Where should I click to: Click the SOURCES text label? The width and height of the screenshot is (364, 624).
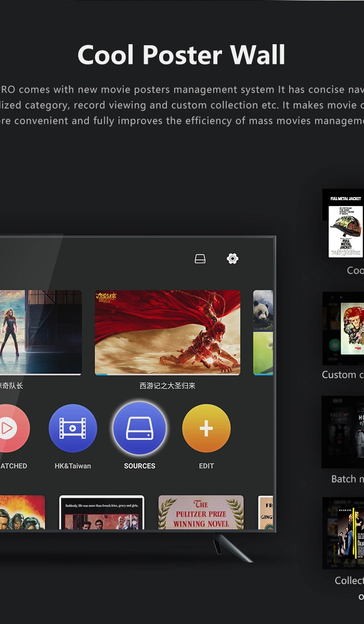(x=139, y=466)
